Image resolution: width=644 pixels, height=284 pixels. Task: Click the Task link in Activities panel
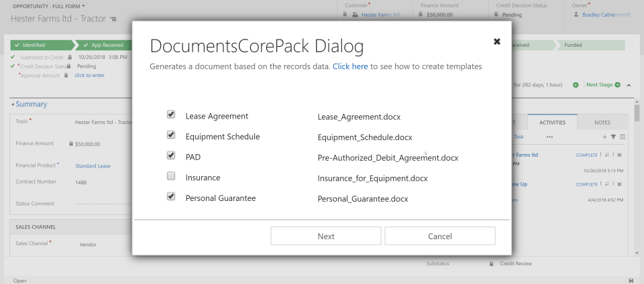pyautogui.click(x=519, y=137)
